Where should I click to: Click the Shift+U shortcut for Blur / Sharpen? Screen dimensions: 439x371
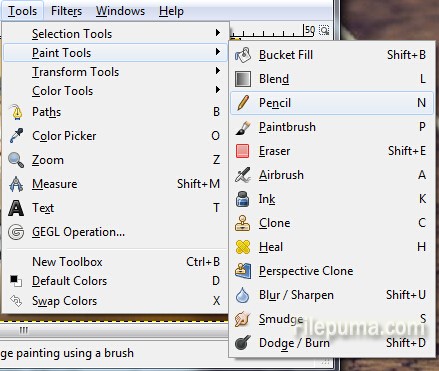pyautogui.click(x=406, y=295)
